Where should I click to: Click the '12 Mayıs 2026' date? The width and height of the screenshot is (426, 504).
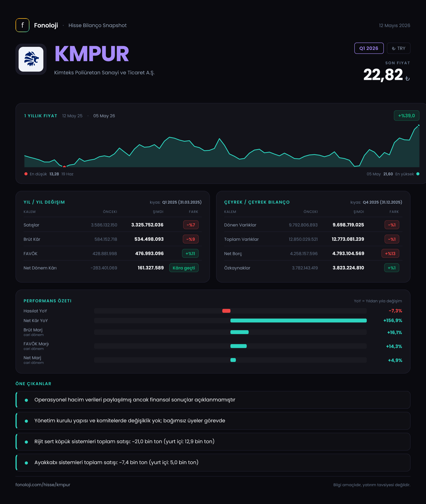(394, 25)
